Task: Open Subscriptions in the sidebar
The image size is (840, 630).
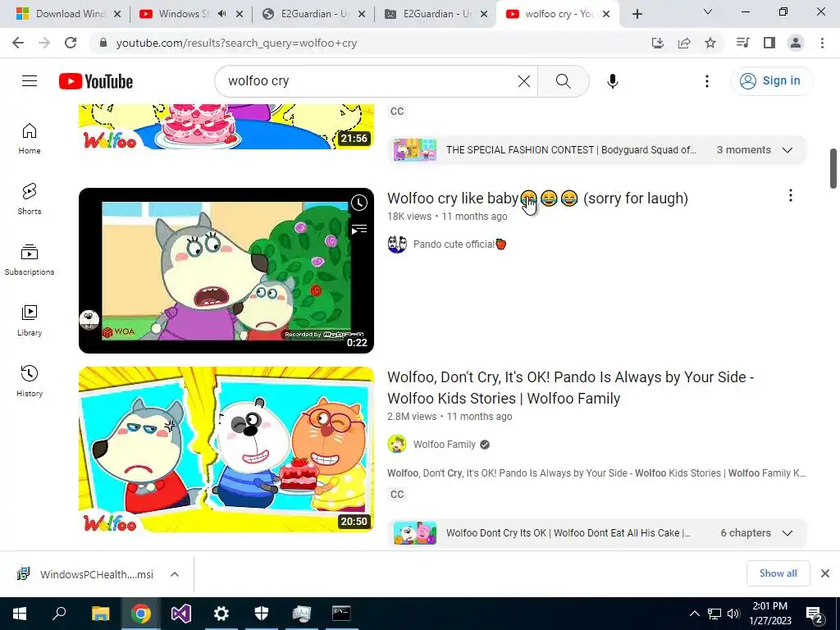Action: [30, 260]
